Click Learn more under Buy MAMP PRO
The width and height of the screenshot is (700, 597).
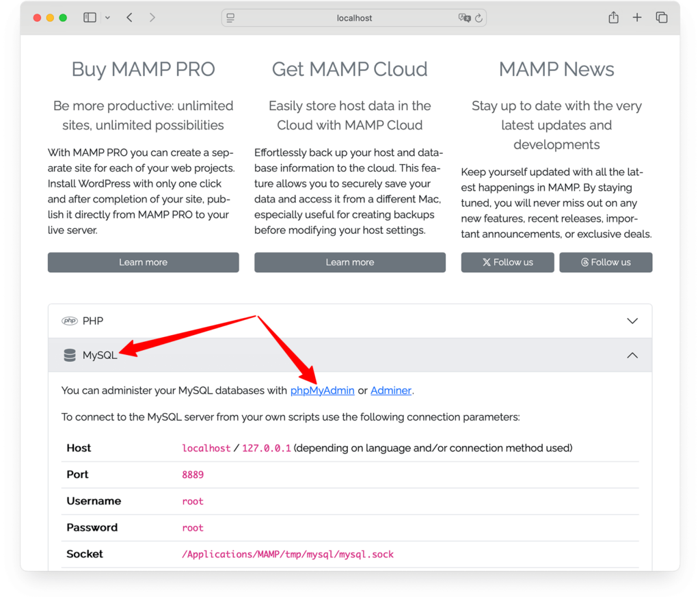click(144, 262)
